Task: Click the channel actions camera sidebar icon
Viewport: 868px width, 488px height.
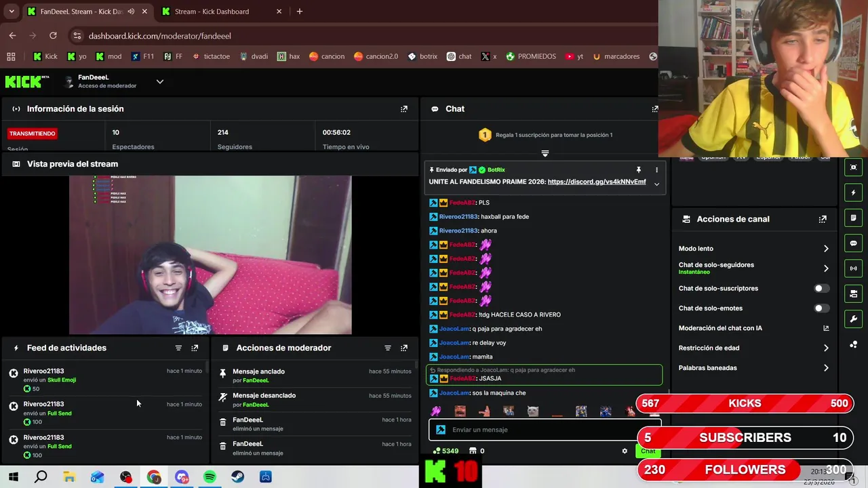Action: 853,293
